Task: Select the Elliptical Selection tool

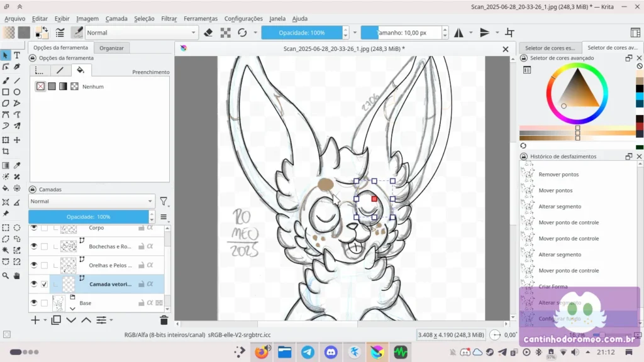Action: [x=17, y=228]
